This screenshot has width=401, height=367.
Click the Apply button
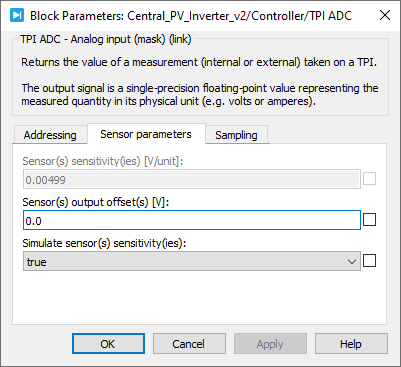[x=270, y=344]
